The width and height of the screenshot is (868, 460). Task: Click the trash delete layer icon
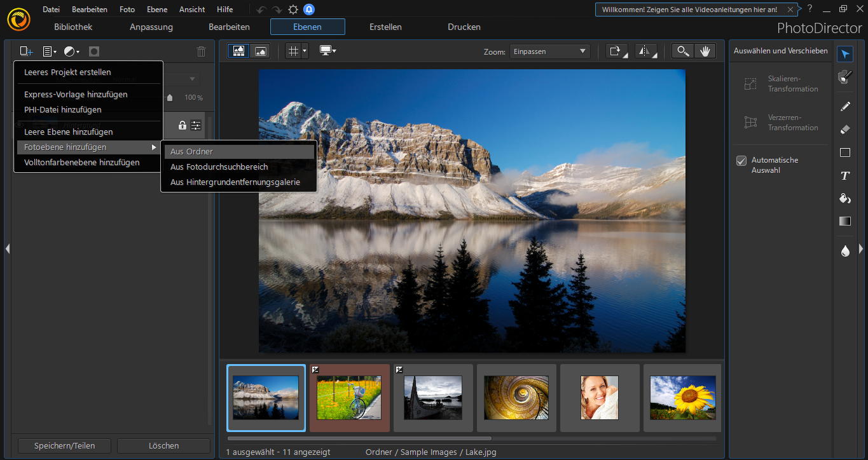[x=202, y=51]
